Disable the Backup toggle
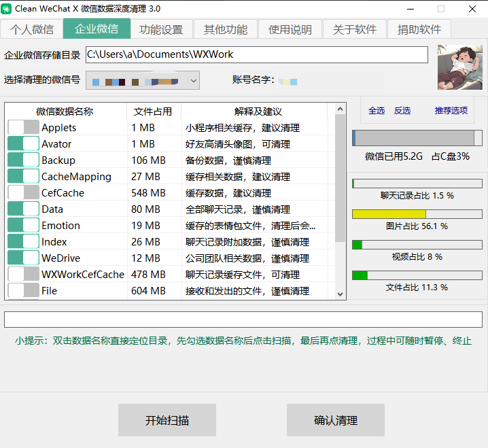 pos(23,160)
